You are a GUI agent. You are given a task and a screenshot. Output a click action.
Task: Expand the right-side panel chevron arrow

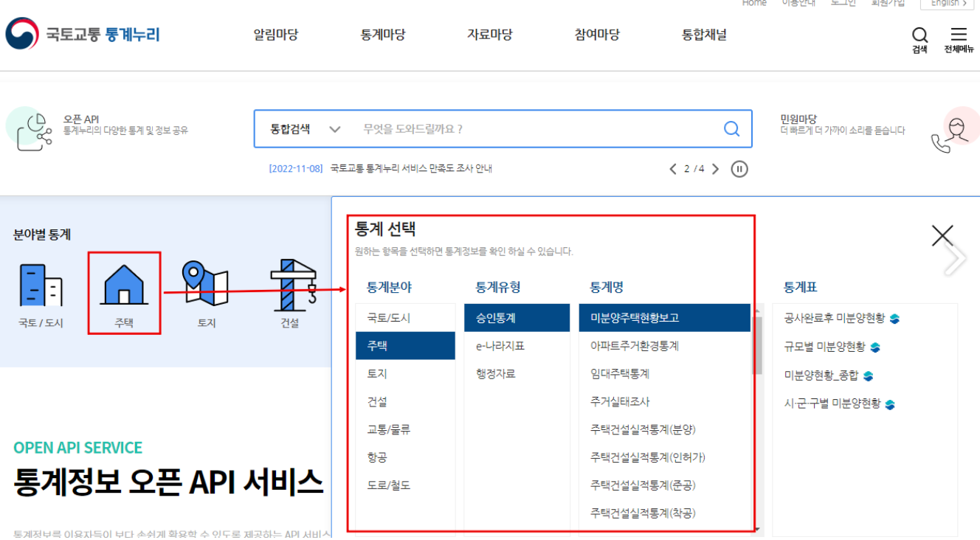956,257
